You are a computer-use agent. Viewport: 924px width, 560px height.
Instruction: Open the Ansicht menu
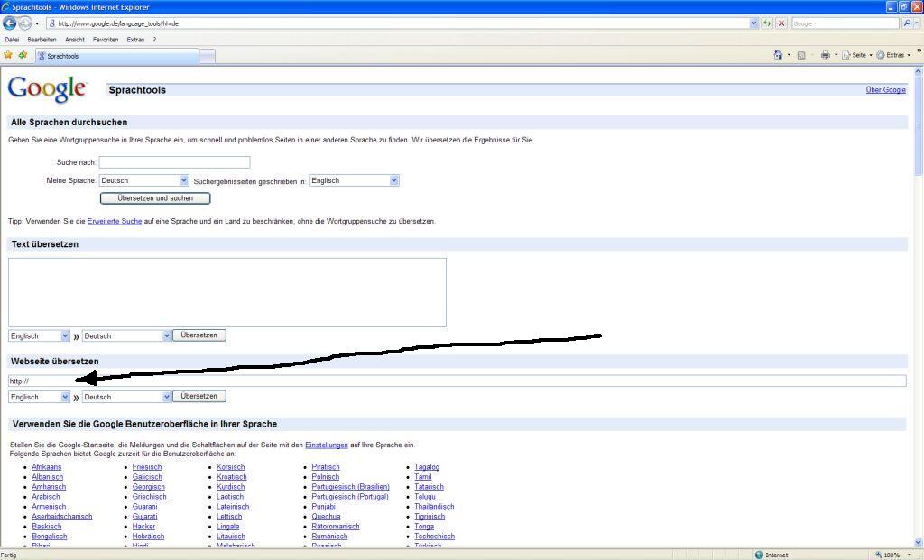(75, 40)
